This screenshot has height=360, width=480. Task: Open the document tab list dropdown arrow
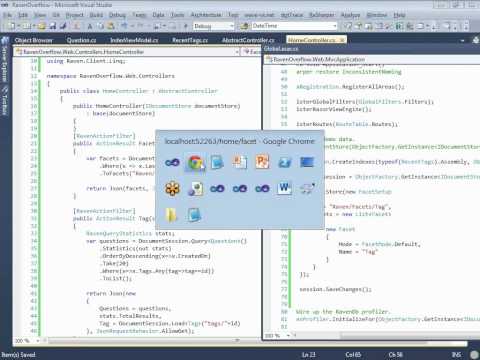[x=462, y=41]
